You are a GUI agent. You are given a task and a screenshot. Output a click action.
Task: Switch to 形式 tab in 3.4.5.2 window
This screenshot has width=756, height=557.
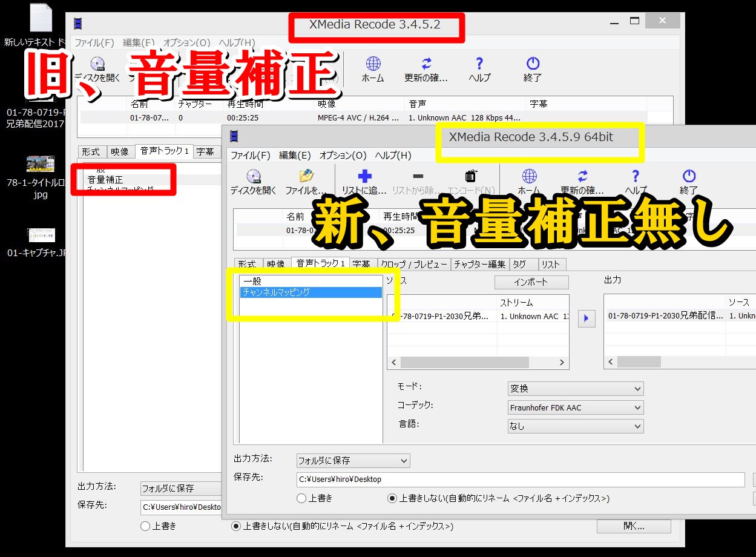pos(91,152)
